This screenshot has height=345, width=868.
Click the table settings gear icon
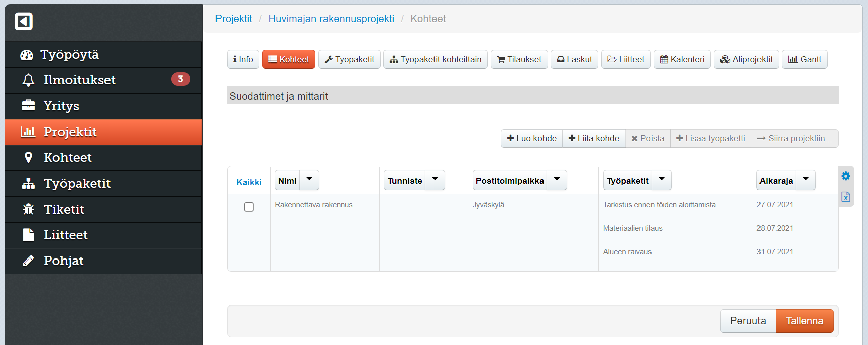tap(846, 176)
